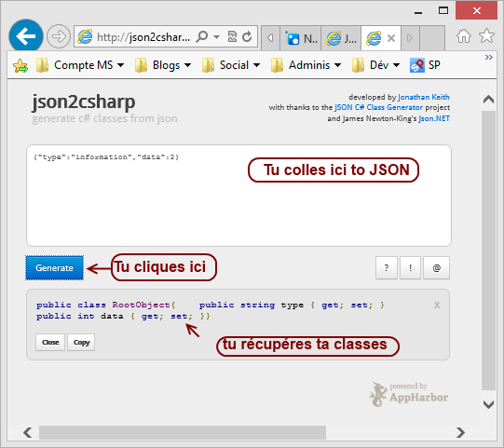Refresh the page with reload icon
The height and width of the screenshot is (448, 504).
247,37
